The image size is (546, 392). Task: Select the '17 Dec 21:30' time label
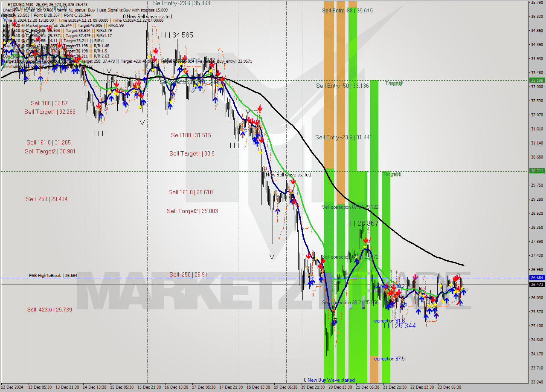coord(231,387)
